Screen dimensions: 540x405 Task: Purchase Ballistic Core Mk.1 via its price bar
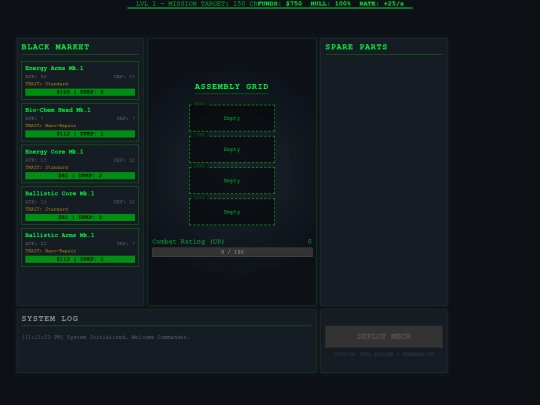(x=80, y=217)
